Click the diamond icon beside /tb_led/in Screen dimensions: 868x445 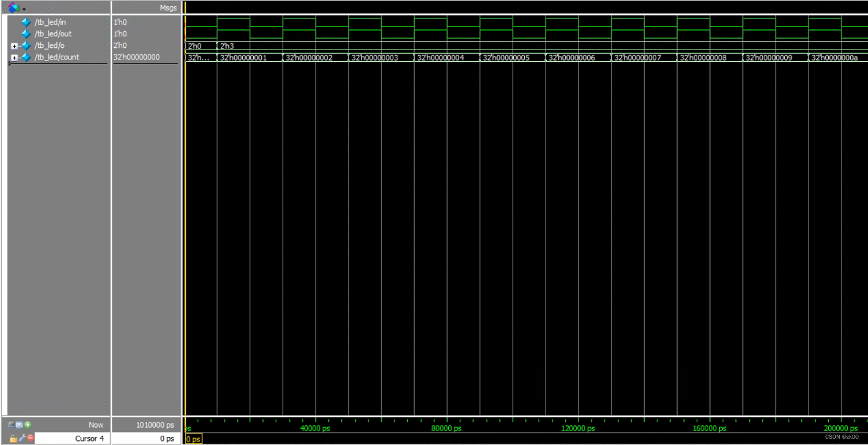(26, 22)
